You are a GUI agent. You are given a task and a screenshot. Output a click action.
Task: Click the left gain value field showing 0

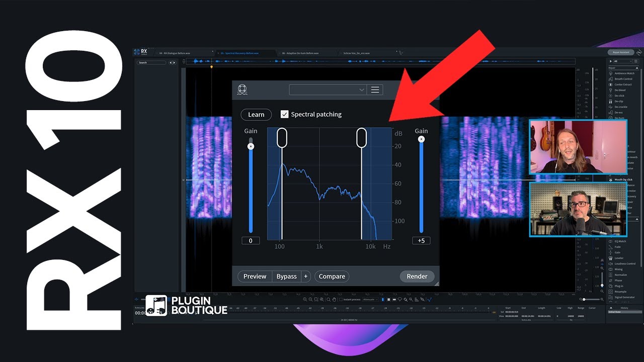251,241
